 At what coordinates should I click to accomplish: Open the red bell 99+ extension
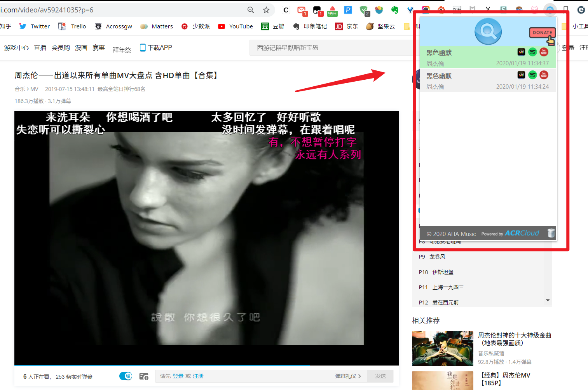[x=332, y=10]
